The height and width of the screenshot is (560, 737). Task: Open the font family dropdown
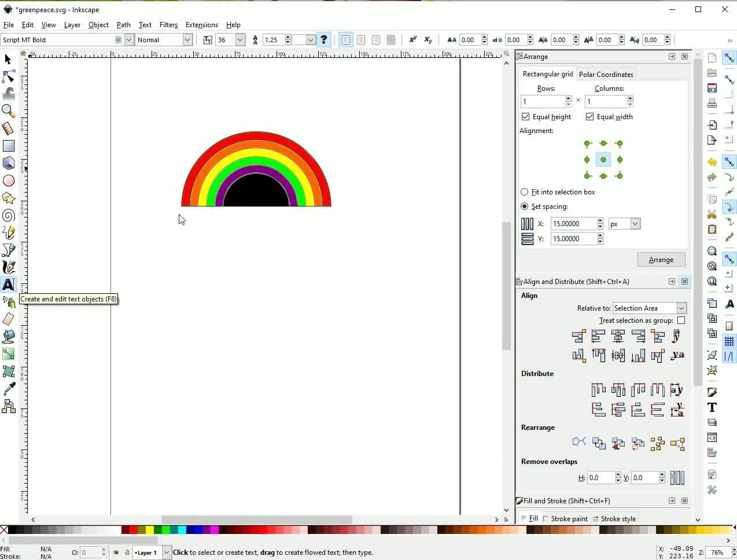coord(129,40)
